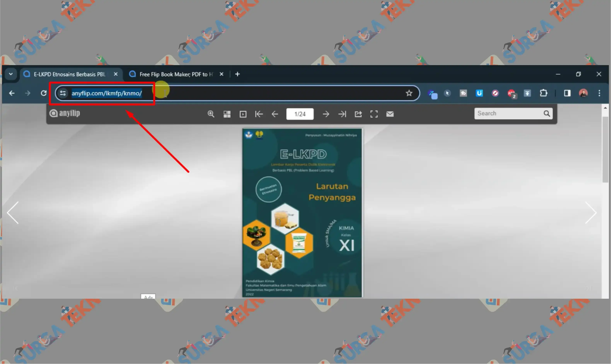
Task: Click the browser extensions puzzle icon
Action: (x=543, y=93)
